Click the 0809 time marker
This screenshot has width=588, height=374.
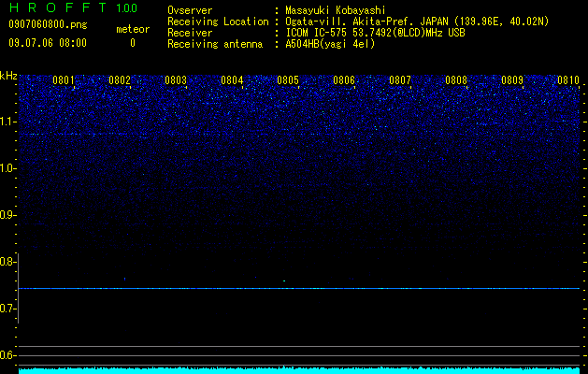coord(512,80)
